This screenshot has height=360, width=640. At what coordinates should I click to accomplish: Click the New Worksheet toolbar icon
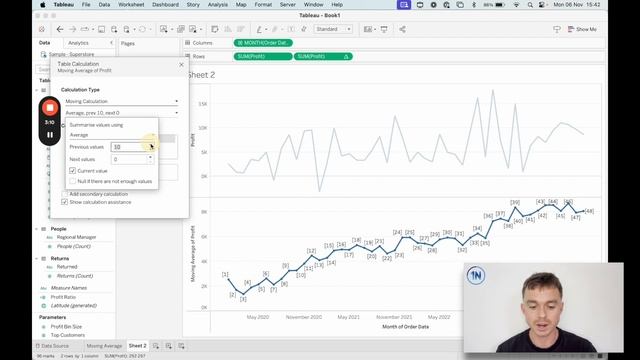point(164,29)
